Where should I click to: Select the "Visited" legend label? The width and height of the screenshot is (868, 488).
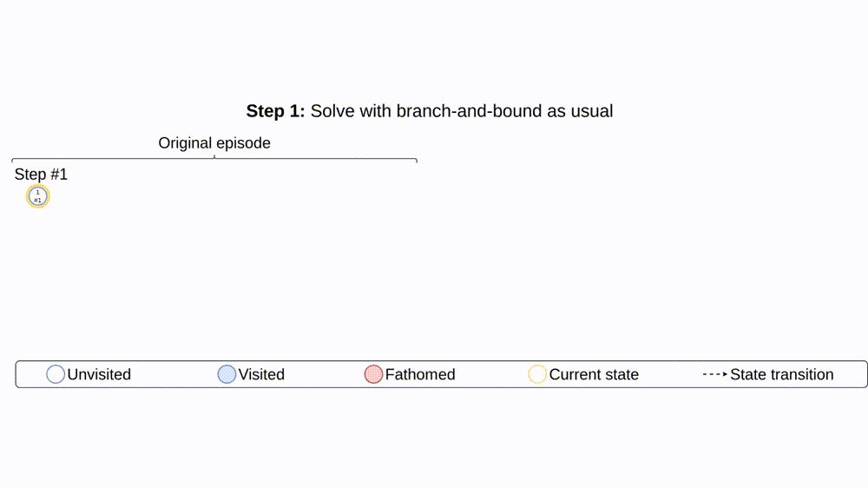click(x=261, y=374)
